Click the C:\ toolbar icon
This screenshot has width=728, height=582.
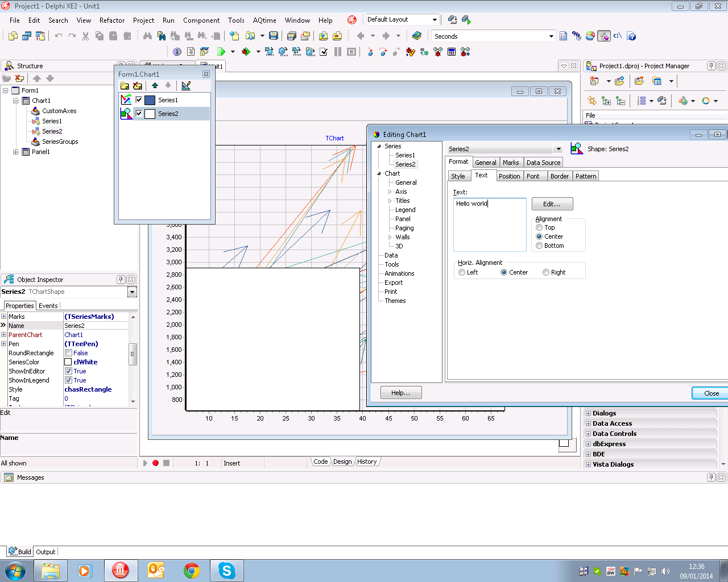(x=618, y=36)
